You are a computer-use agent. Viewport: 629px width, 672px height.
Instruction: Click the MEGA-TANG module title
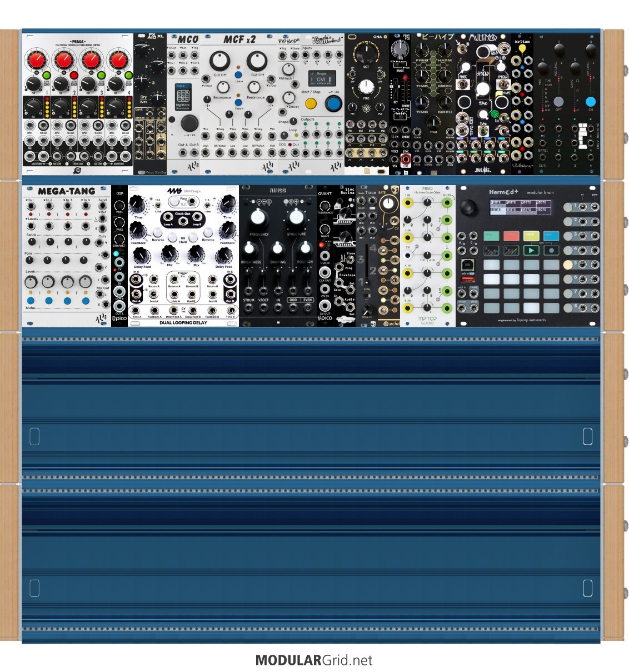tap(66, 191)
